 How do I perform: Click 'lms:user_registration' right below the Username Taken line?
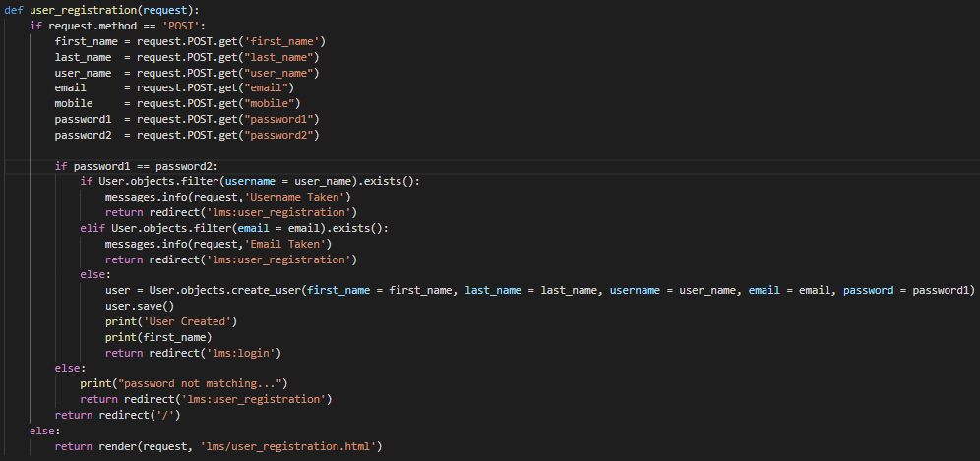[x=280, y=213]
